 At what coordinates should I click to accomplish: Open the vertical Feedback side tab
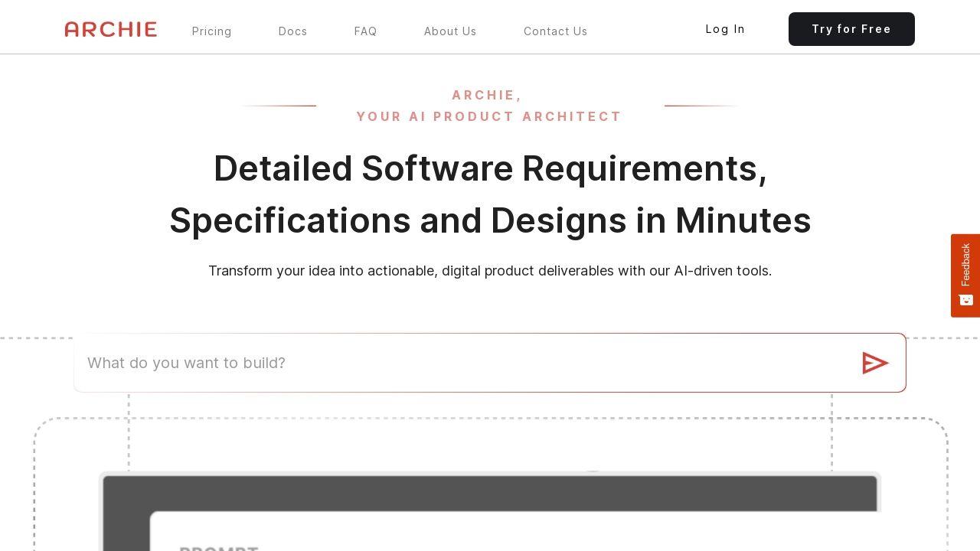coord(965,265)
